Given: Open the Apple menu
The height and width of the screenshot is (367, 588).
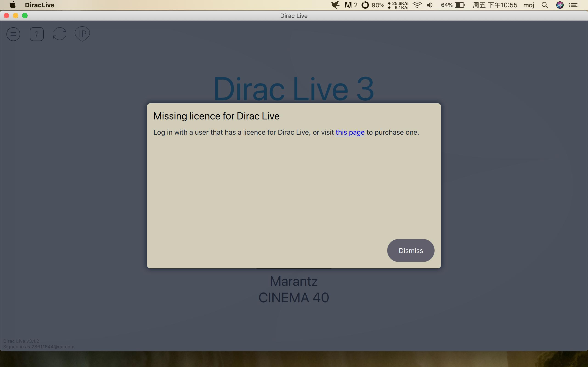Looking at the screenshot, I should point(12,5).
